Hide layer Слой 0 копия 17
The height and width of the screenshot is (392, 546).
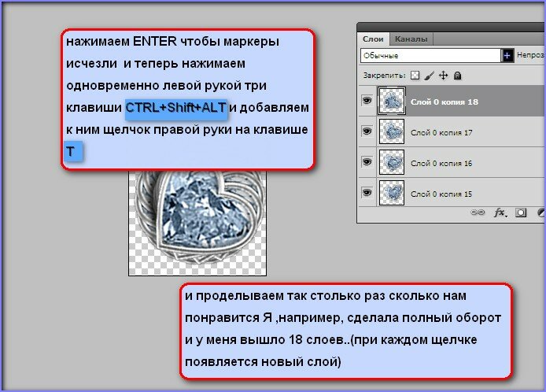367,131
